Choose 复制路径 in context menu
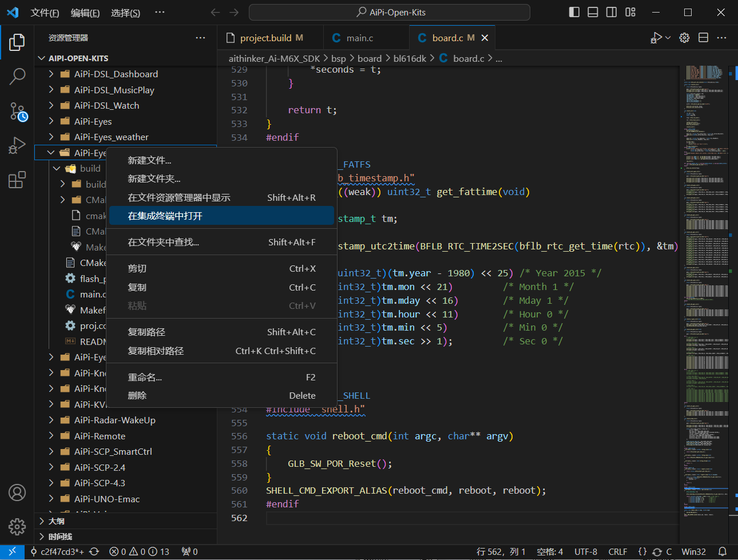 pos(221,332)
